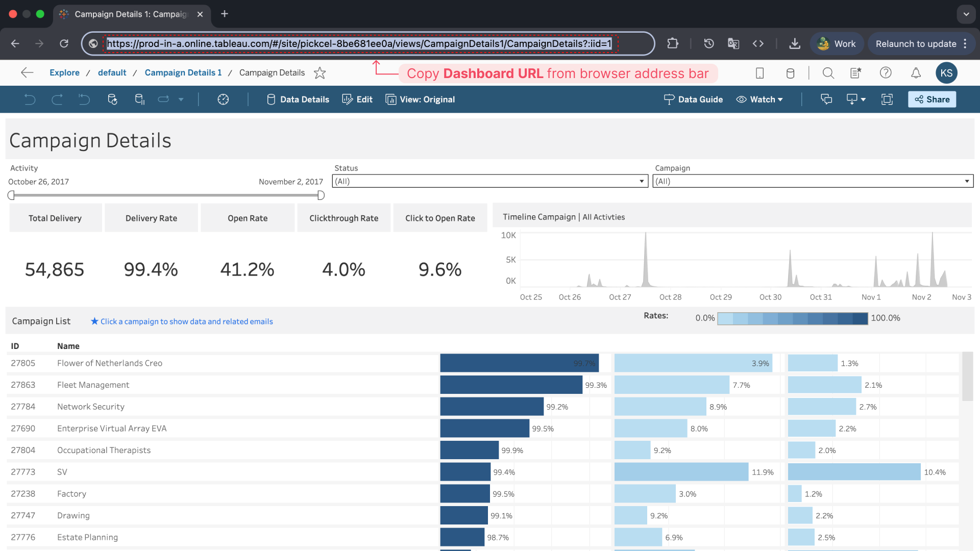Open the comments icon in the toolbar

(x=826, y=99)
